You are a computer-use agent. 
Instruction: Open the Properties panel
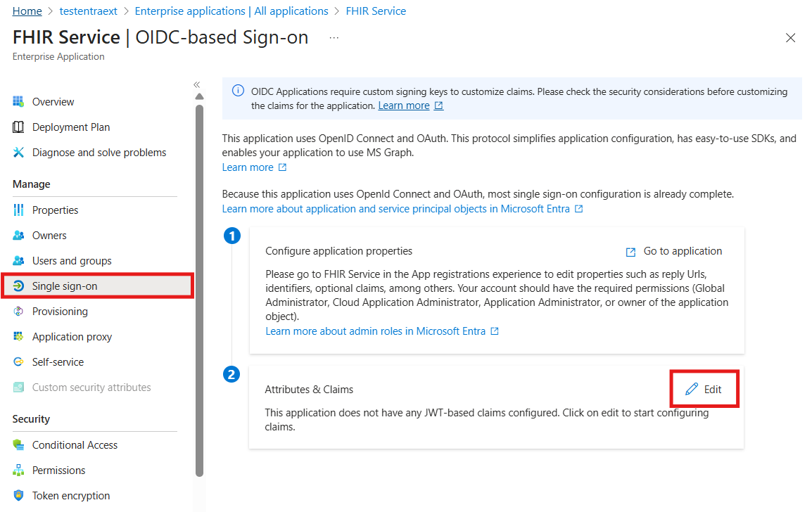point(56,210)
